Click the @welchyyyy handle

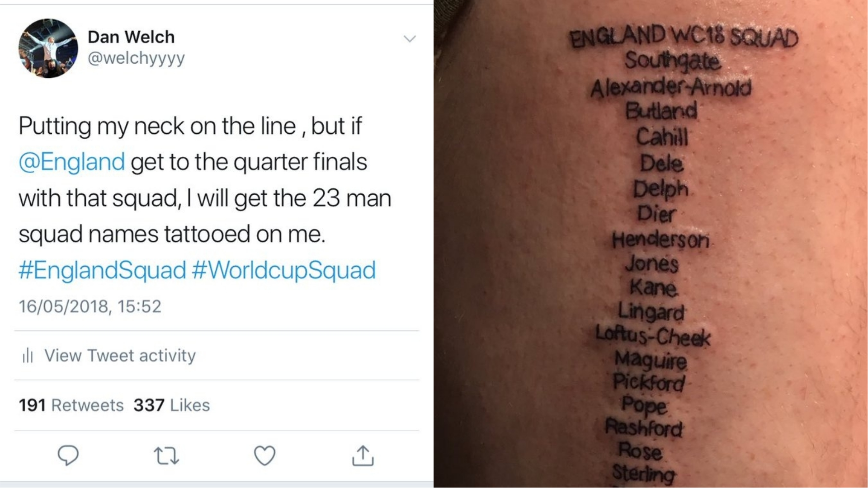click(x=136, y=59)
